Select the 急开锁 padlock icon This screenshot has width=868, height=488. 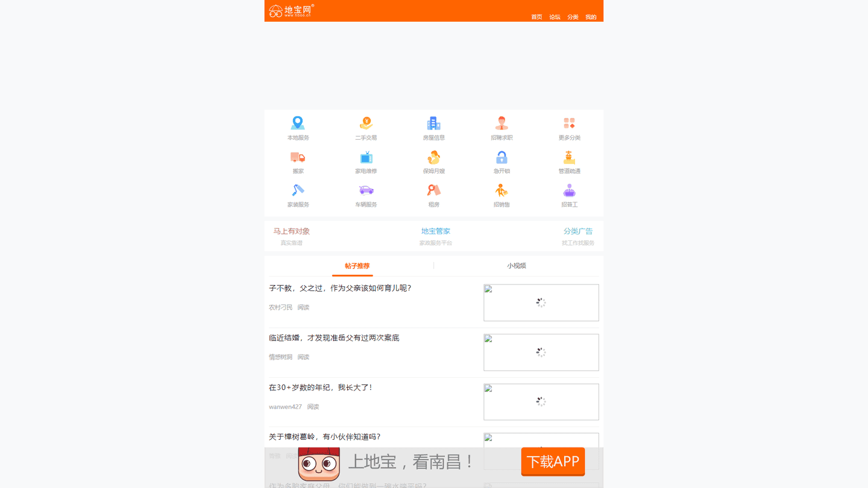click(x=502, y=157)
